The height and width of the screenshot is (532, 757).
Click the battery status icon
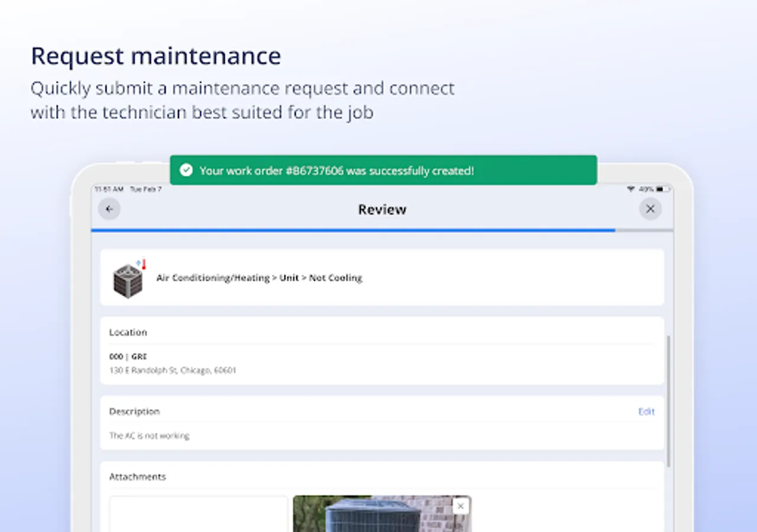(663, 189)
